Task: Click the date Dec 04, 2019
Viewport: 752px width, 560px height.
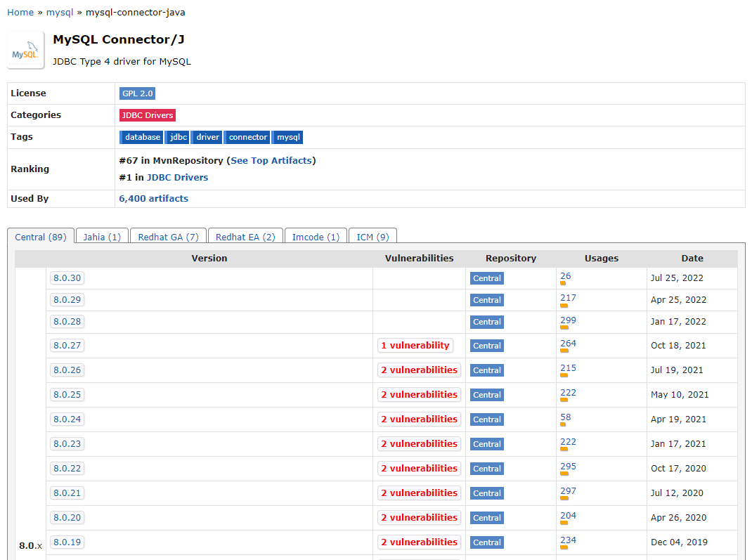Action: click(679, 542)
